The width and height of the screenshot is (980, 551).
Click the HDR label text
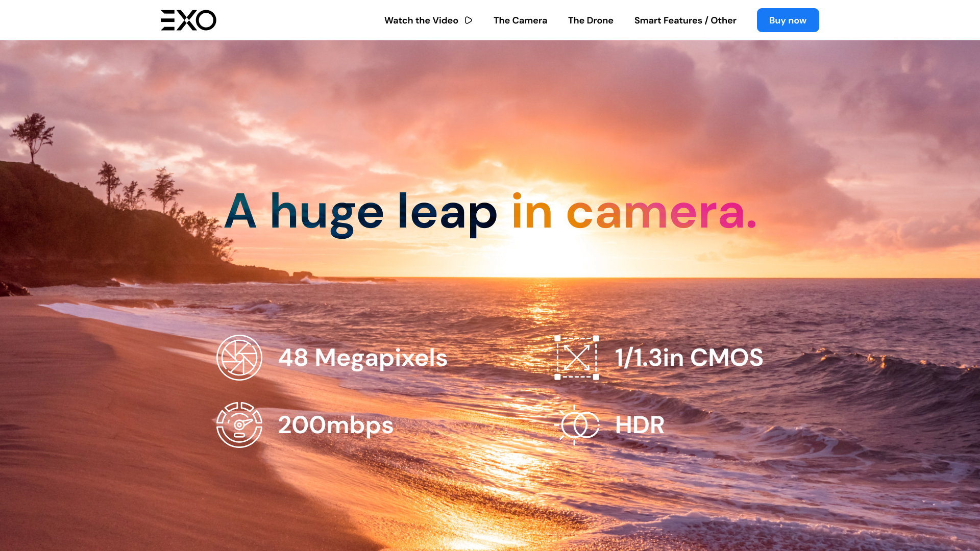pyautogui.click(x=640, y=425)
